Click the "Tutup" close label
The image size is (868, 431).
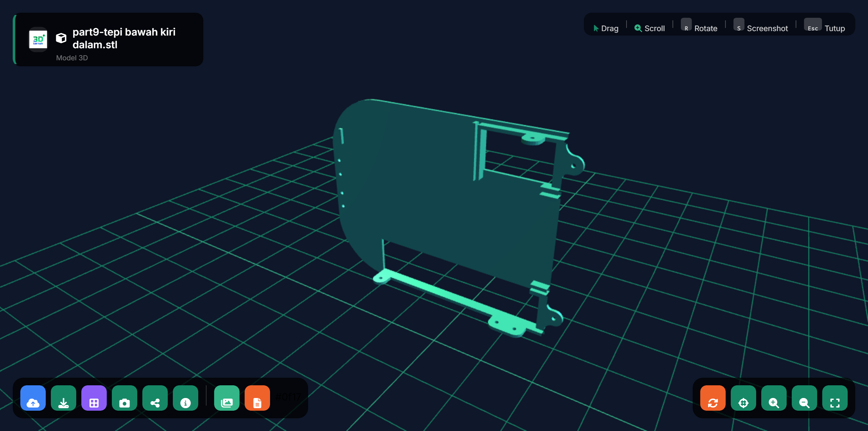[835, 28]
